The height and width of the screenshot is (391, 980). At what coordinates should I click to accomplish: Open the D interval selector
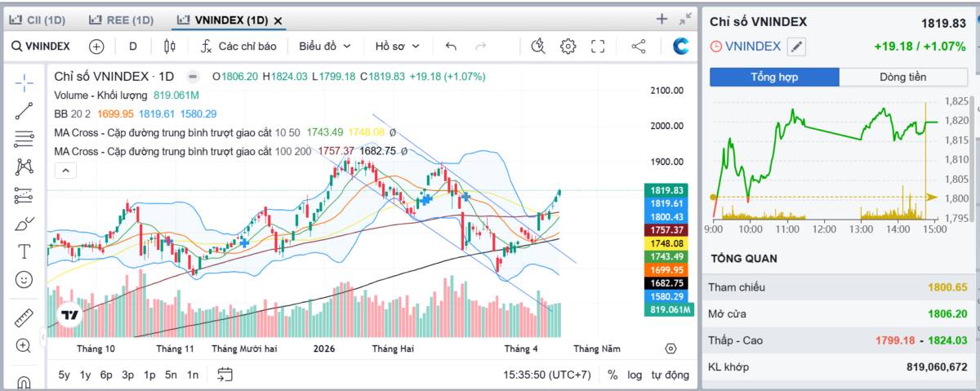(133, 47)
